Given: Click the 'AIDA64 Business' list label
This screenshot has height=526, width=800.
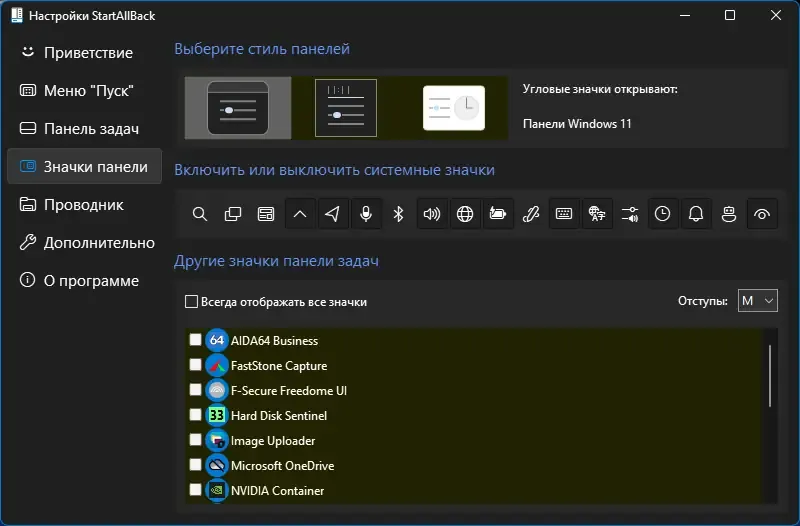Looking at the screenshot, I should tap(274, 341).
